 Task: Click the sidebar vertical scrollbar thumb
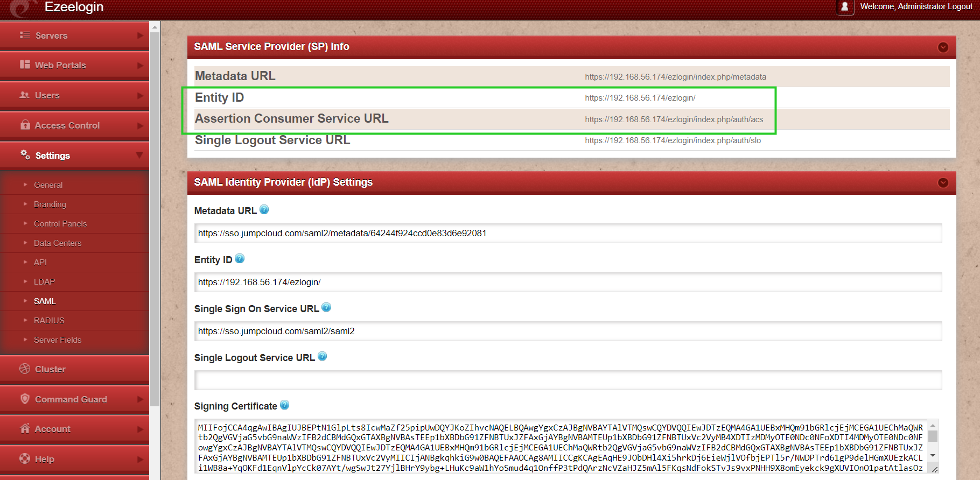155,220
